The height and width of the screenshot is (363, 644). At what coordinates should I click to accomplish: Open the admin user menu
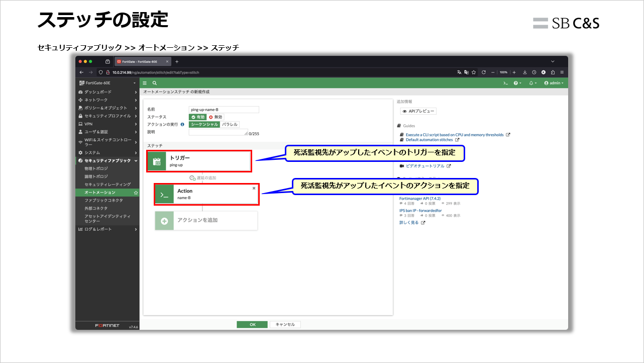pos(554,83)
